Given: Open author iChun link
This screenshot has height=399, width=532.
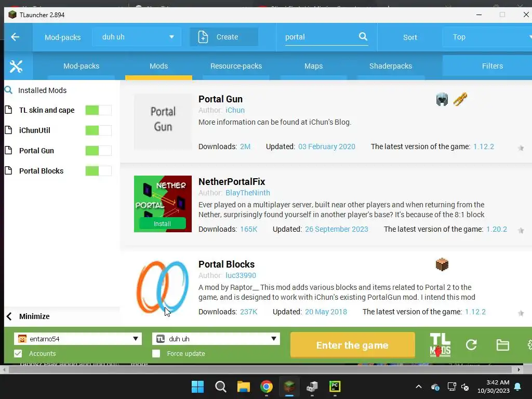Looking at the screenshot, I should [235, 110].
